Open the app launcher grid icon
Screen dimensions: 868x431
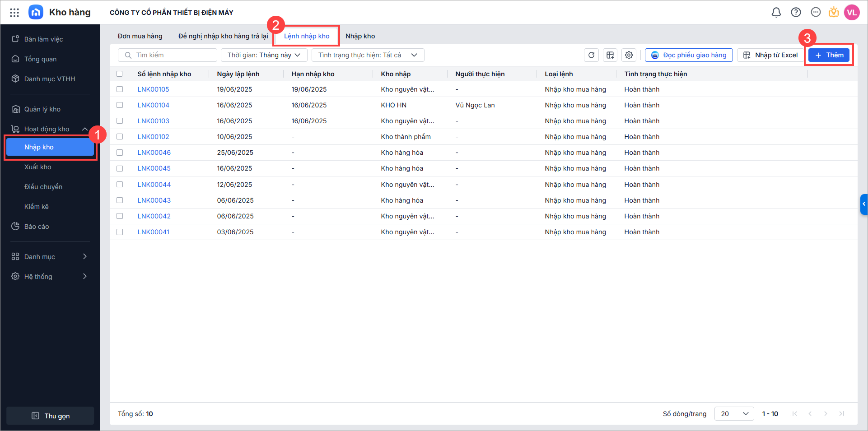coord(14,13)
